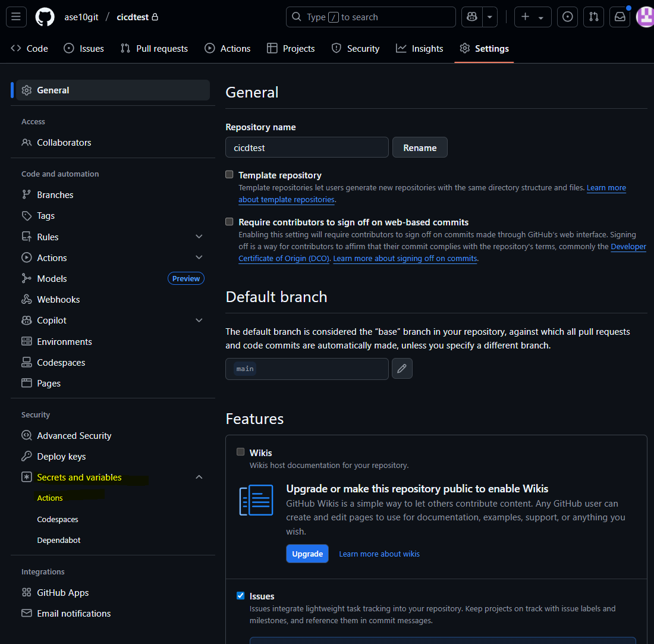Viewport: 654px width, 644px height.
Task: Switch to the Issues tab
Action: [x=84, y=48]
